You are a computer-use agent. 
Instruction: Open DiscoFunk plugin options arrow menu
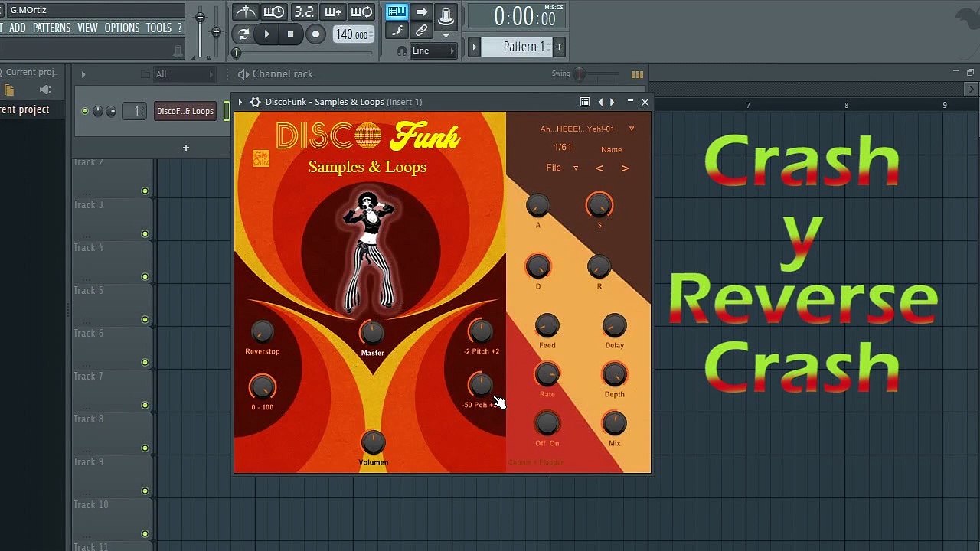click(240, 102)
